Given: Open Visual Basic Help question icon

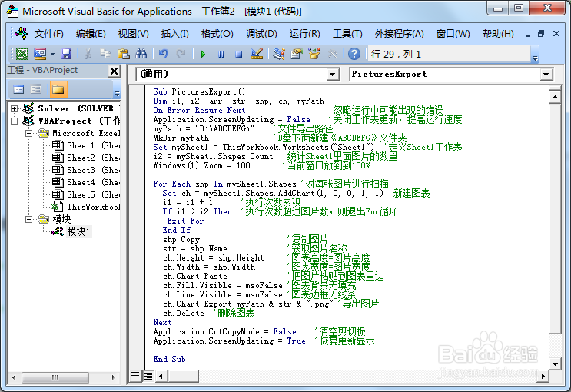Looking at the screenshot, I should [354, 55].
